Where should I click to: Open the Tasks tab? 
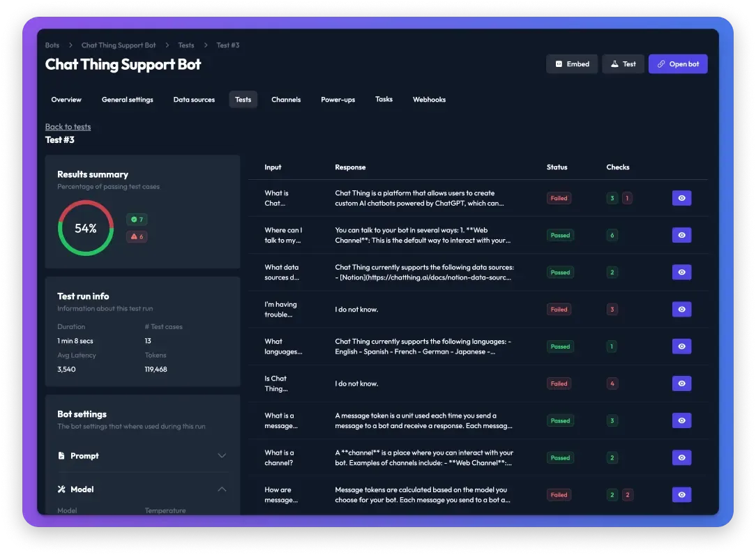[x=384, y=99]
